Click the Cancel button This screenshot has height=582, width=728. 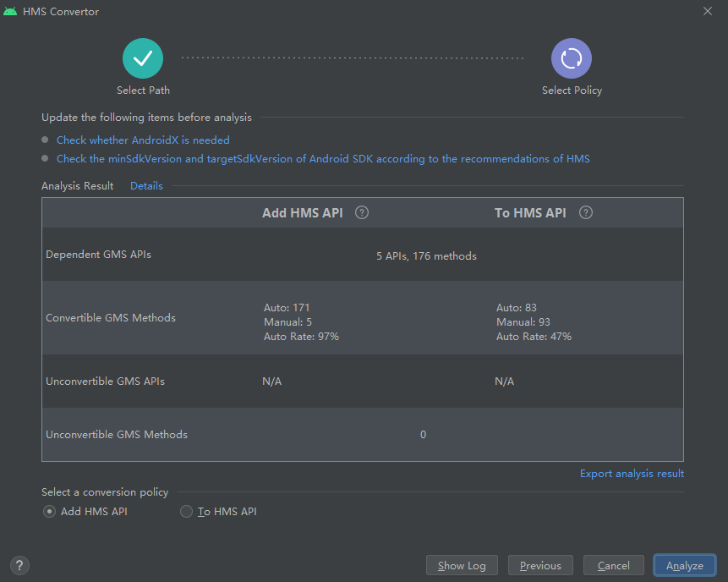click(613, 565)
